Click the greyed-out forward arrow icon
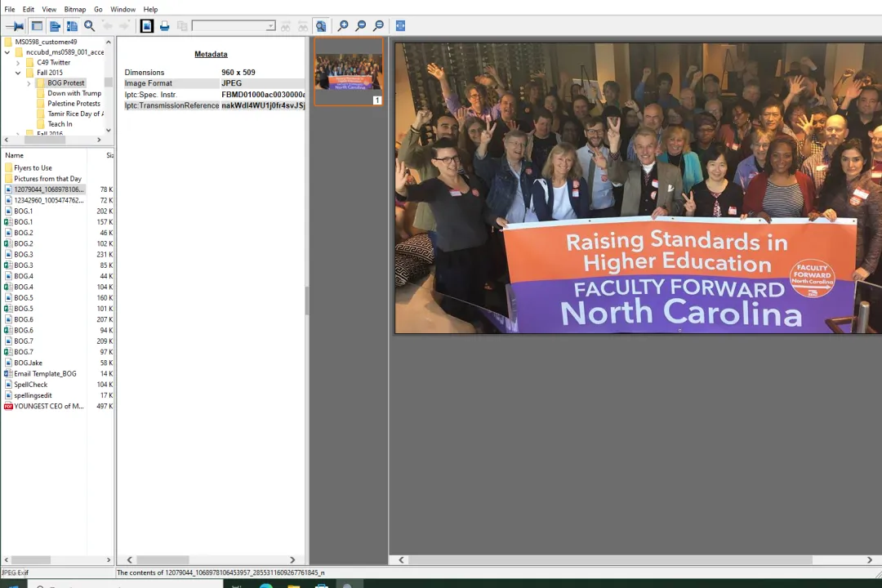 (124, 26)
